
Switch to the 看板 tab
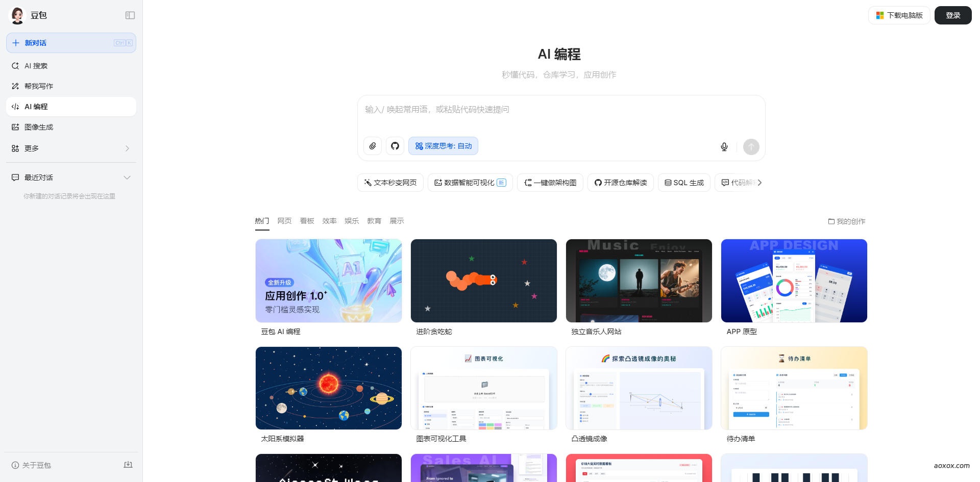307,221
